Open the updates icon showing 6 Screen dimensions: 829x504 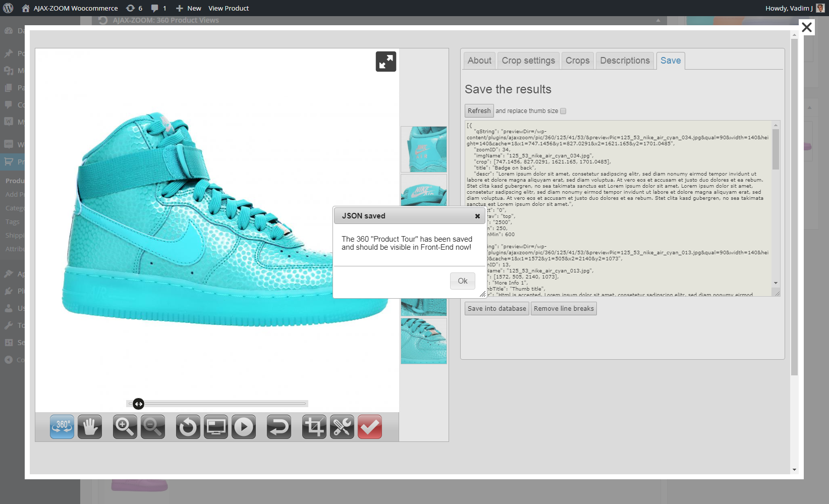[134, 8]
